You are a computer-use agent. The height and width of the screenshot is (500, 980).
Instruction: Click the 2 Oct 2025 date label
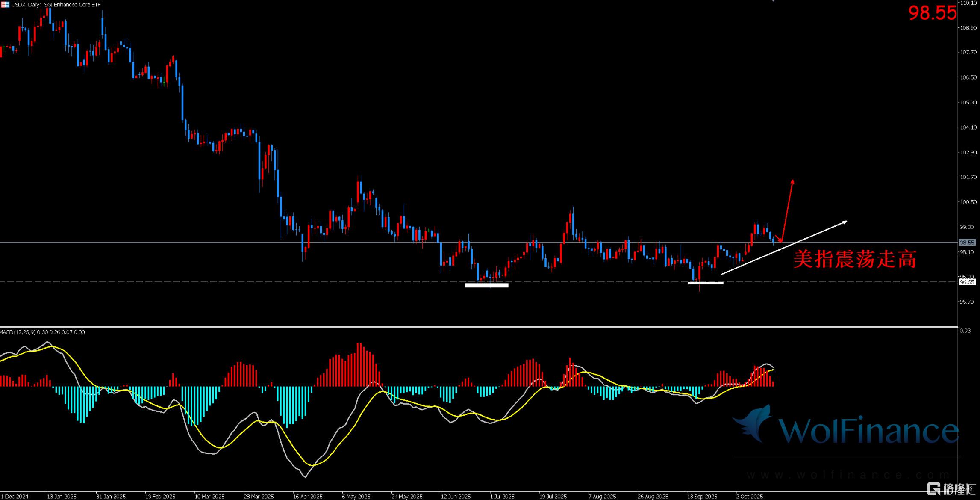749,497
